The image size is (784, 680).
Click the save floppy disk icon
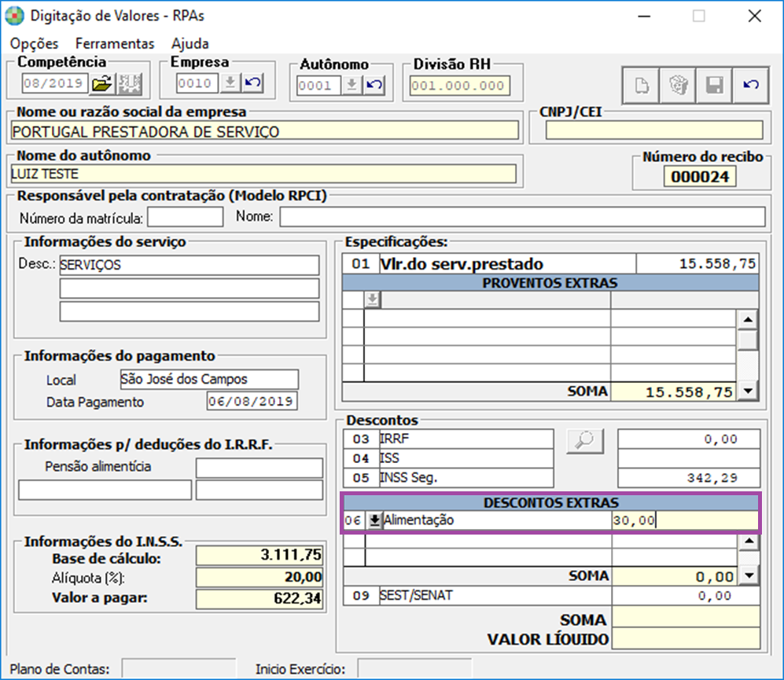[714, 86]
